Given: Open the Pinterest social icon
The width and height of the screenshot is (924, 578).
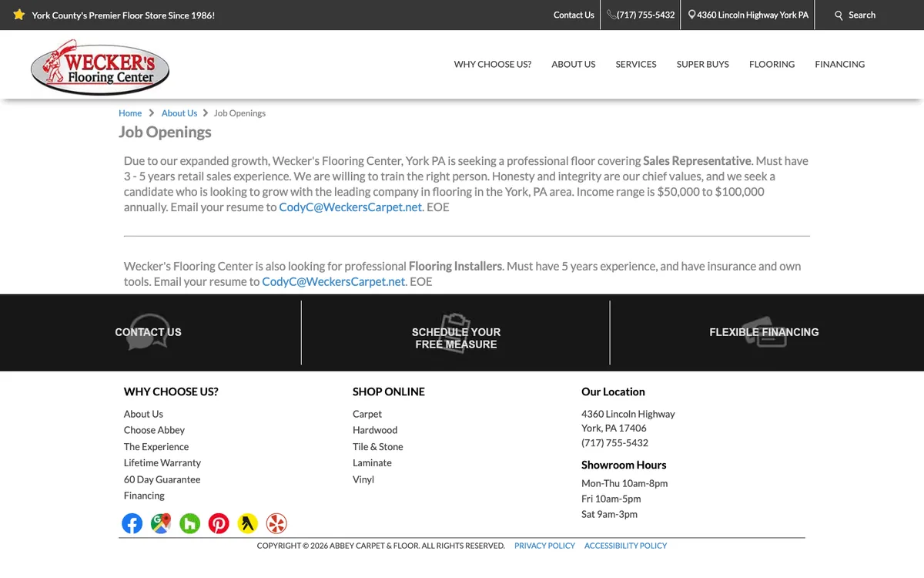Looking at the screenshot, I should [219, 523].
